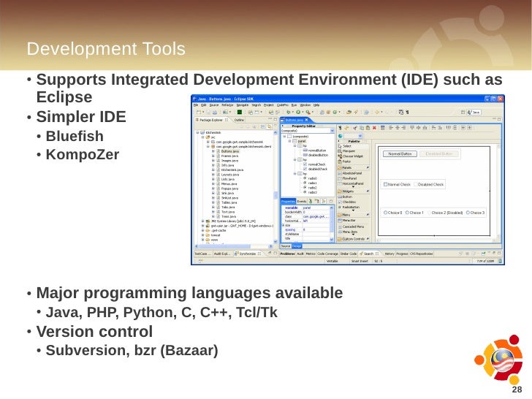This screenshot has width=532, height=399.
Task: Collapse the Panels category in Palette
Action: pyautogui.click(x=353, y=167)
